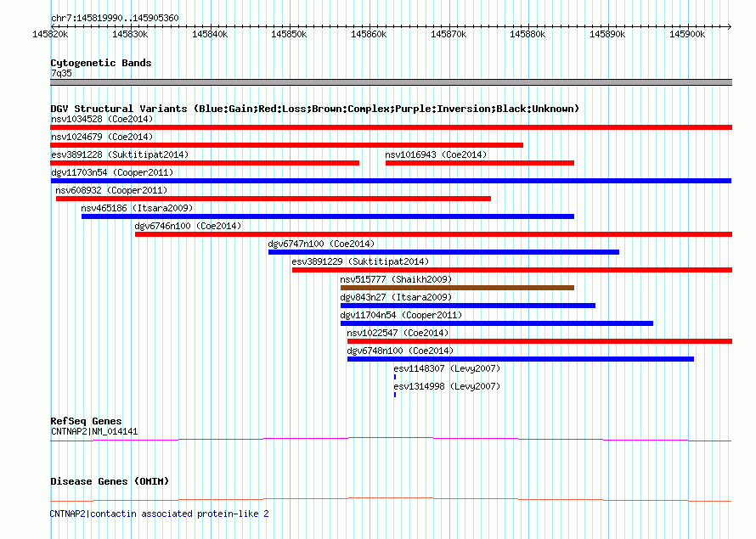Click the small esv1148307 (Levy2007) marker

point(395,377)
